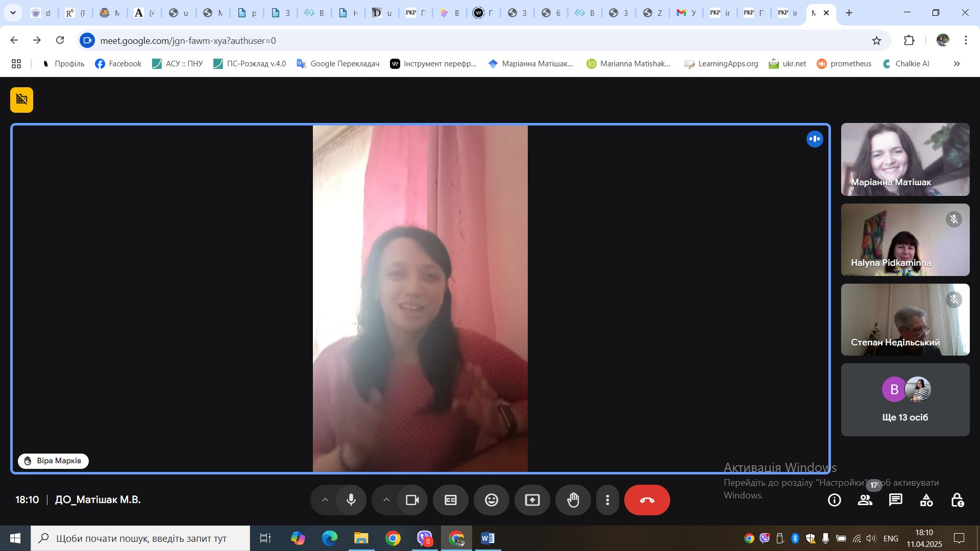The height and width of the screenshot is (551, 980).
Task: Open Microsoft Word from the taskbar
Action: [x=487, y=538]
